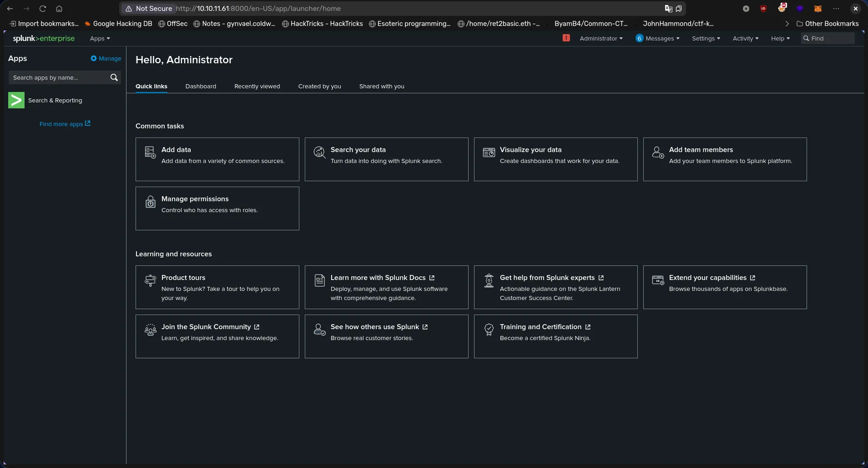Image resolution: width=868 pixels, height=468 pixels.
Task: Click the Import bookmarks item
Action: pos(44,24)
